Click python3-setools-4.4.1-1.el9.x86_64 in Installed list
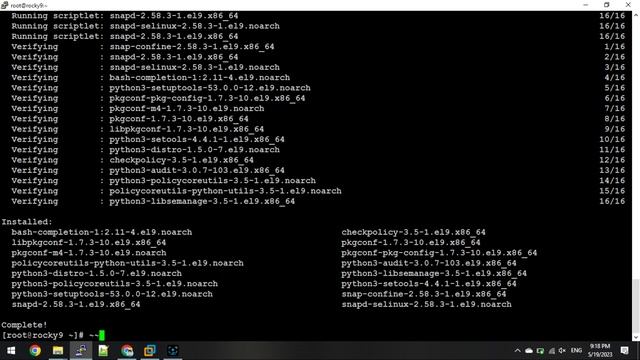 [429, 284]
